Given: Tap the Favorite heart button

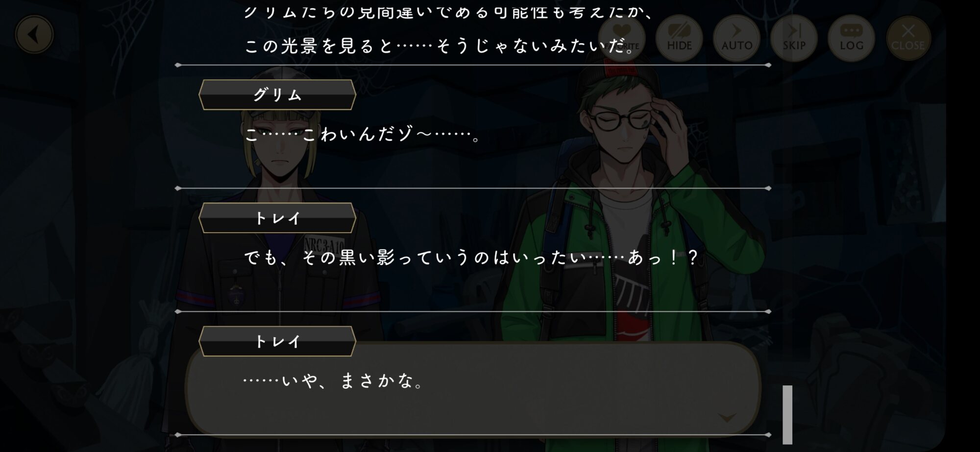Looking at the screenshot, I should [622, 38].
